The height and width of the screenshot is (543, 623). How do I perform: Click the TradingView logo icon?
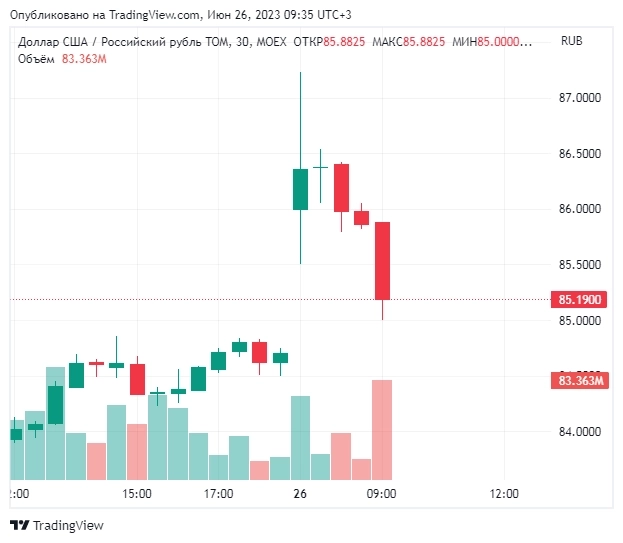pyautogui.click(x=19, y=525)
